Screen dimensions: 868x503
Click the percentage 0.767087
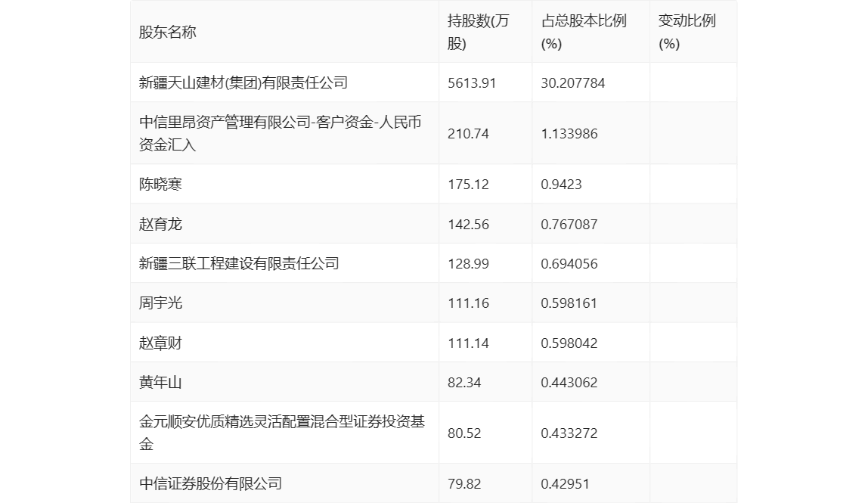[569, 225]
